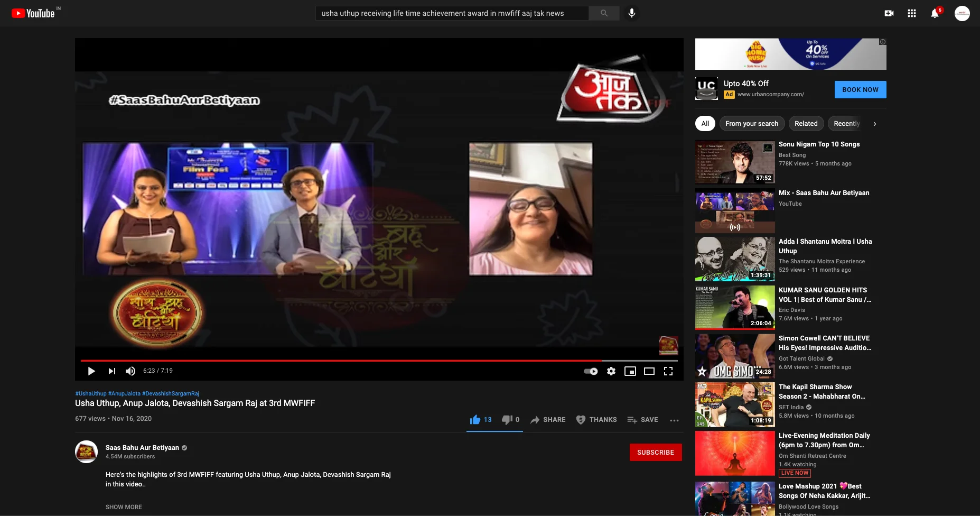Seek using the red video progress bar
This screenshot has height=516, width=980.
(x=379, y=361)
